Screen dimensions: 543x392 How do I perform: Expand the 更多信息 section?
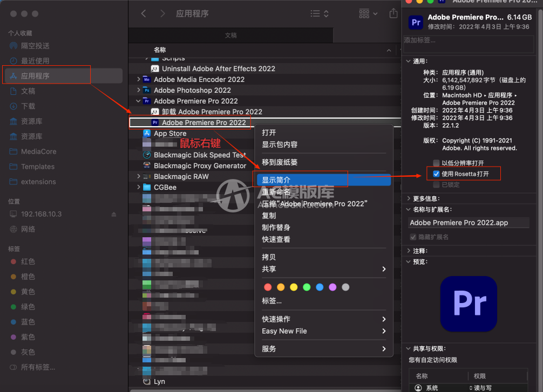tap(408, 198)
